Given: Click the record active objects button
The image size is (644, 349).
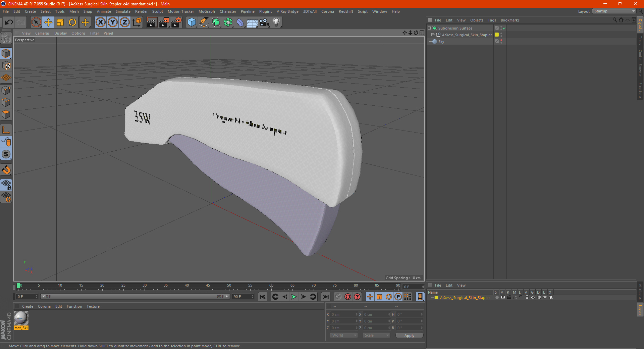Looking at the screenshot, I should (338, 297).
